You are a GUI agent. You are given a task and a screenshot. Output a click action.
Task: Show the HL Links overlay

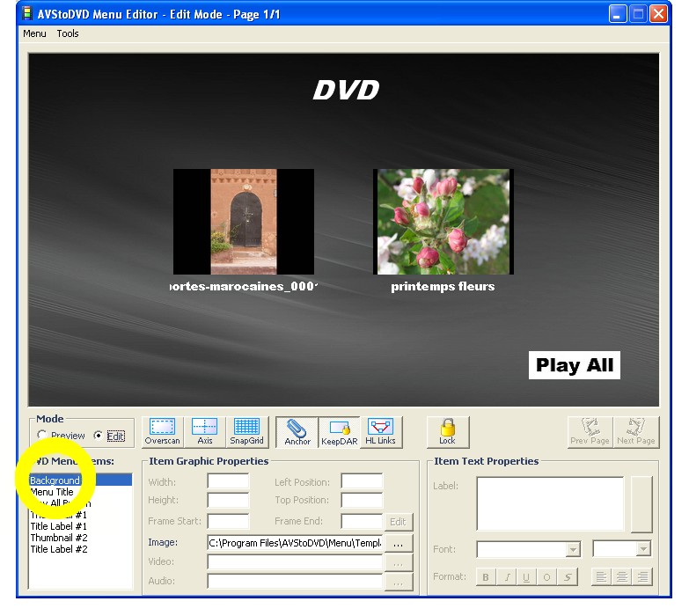click(380, 431)
